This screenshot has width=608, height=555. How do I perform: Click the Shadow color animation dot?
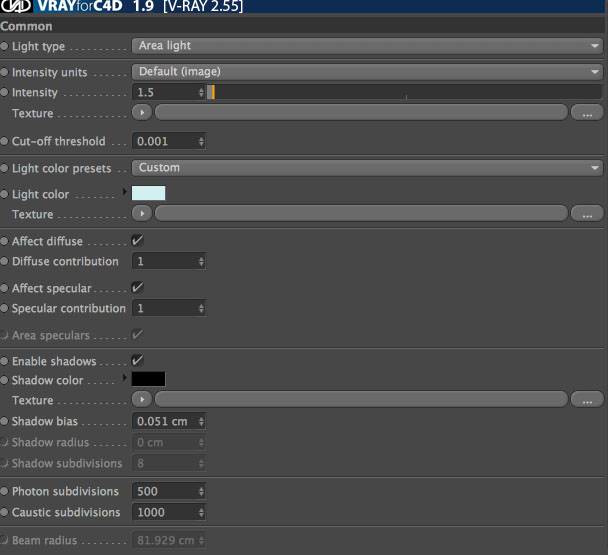point(4,380)
